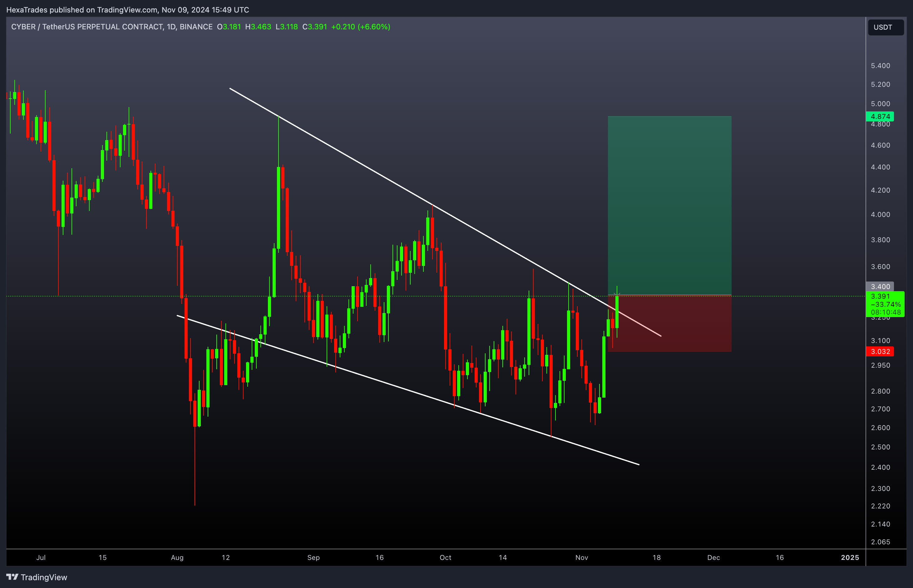
Task: Click the gray 3.400 entry price tag
Action: click(x=880, y=287)
